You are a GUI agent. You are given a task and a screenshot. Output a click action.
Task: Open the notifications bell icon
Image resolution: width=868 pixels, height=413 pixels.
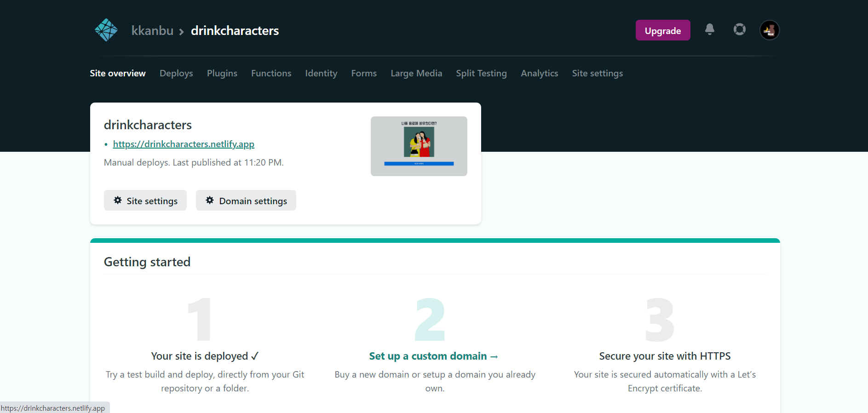point(710,29)
